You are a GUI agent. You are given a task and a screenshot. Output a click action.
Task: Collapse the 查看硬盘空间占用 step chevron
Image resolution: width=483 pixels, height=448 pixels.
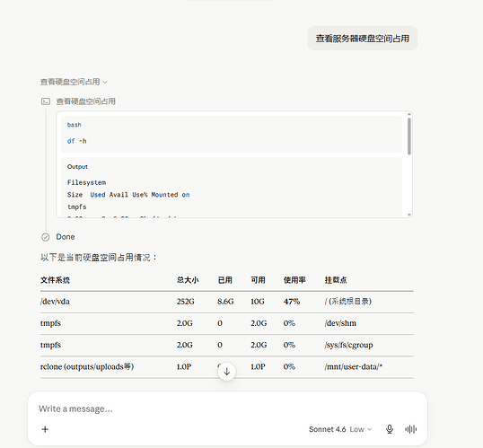105,83
